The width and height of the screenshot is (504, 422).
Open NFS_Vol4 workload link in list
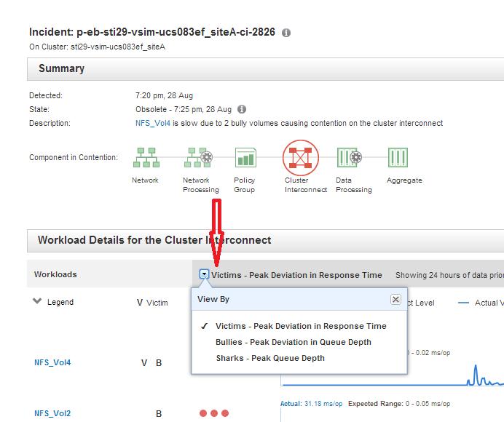click(x=52, y=362)
